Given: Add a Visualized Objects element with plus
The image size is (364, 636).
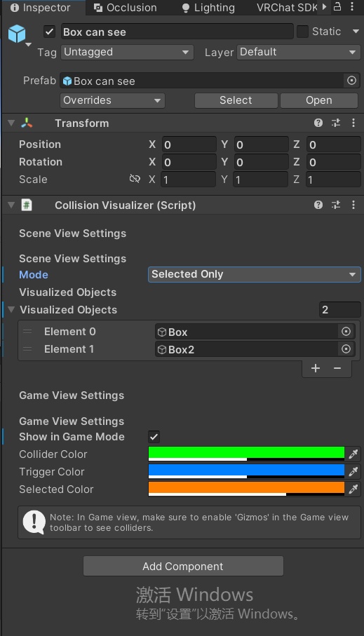Looking at the screenshot, I should (x=316, y=368).
